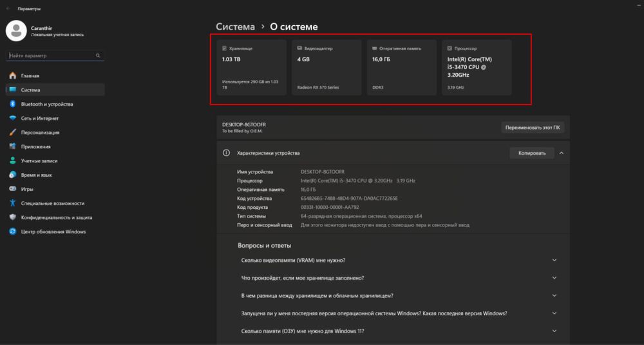This screenshot has width=644, height=345.
Task: Click the Игры gamepad icon
Action: [x=13, y=189]
